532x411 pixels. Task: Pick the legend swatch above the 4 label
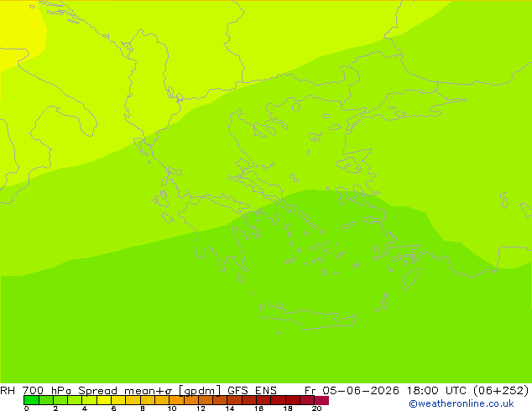pos(89,400)
